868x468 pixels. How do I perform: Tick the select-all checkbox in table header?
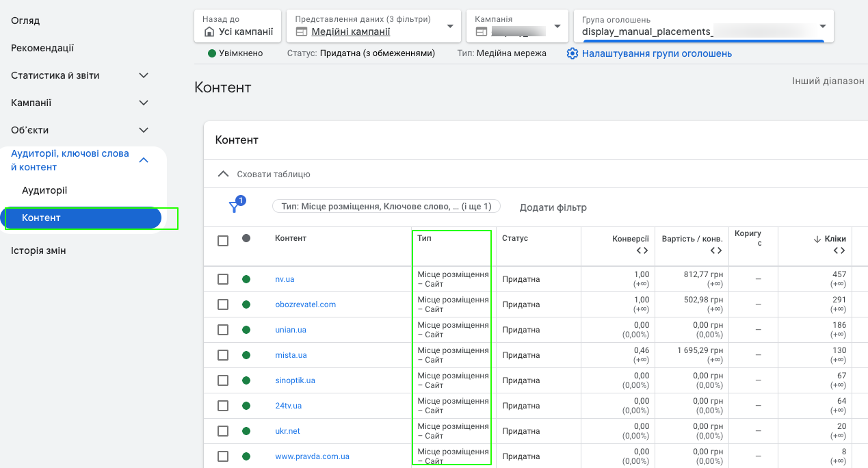[x=223, y=241]
